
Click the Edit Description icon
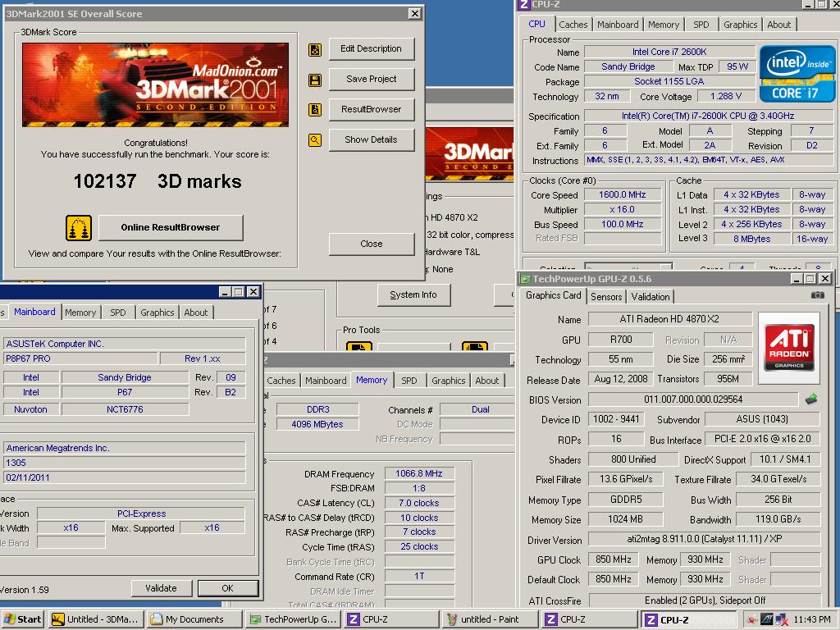click(315, 50)
